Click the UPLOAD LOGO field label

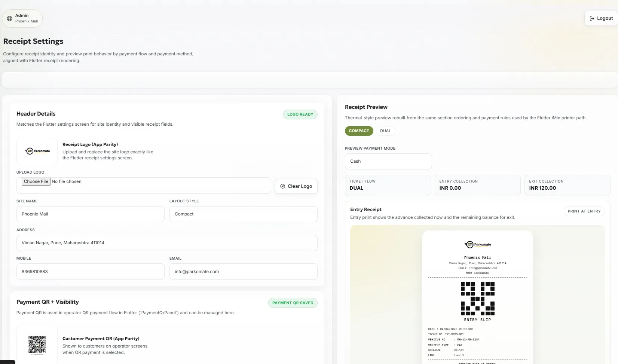(x=30, y=172)
